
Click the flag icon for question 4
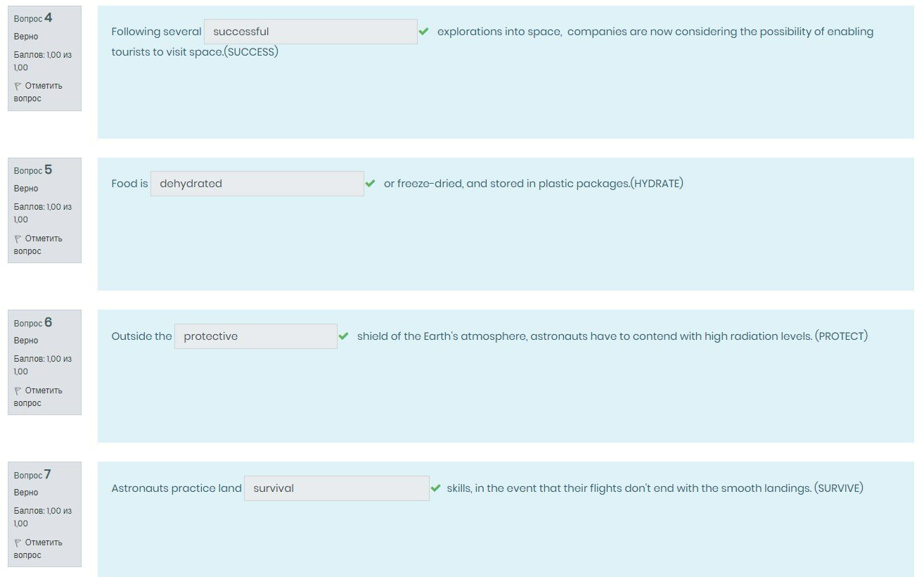click(18, 86)
